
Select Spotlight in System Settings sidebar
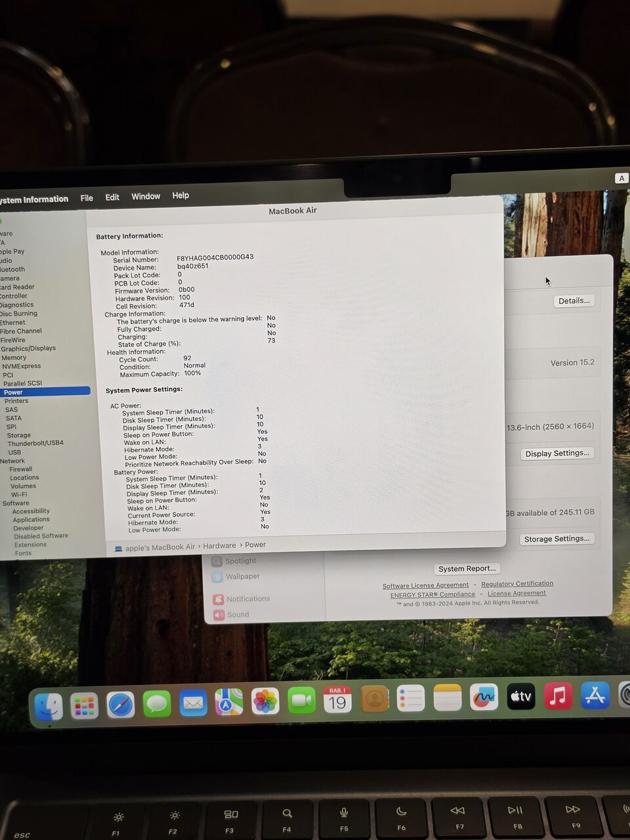pos(240,561)
